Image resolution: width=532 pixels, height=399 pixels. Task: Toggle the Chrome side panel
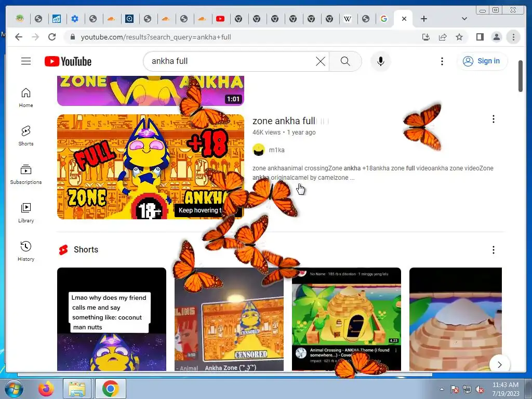(480, 37)
